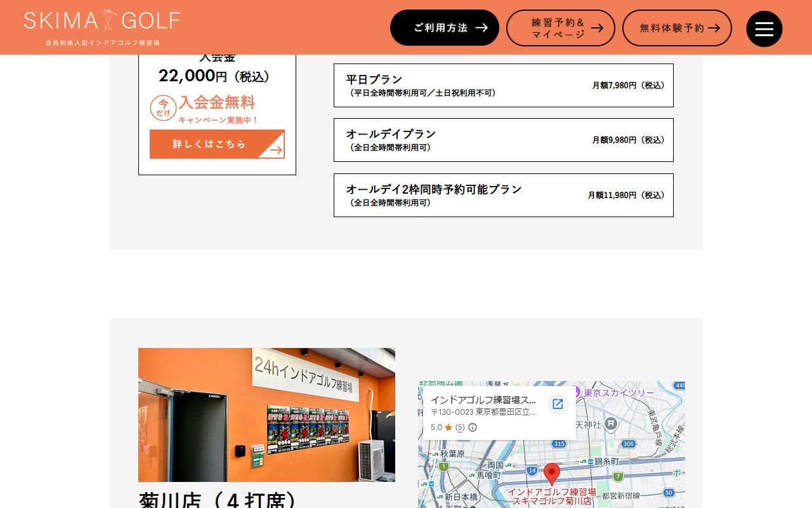Image resolution: width=812 pixels, height=508 pixels.
Task: Open the (5) reviews link on map card
Action: coord(460,427)
